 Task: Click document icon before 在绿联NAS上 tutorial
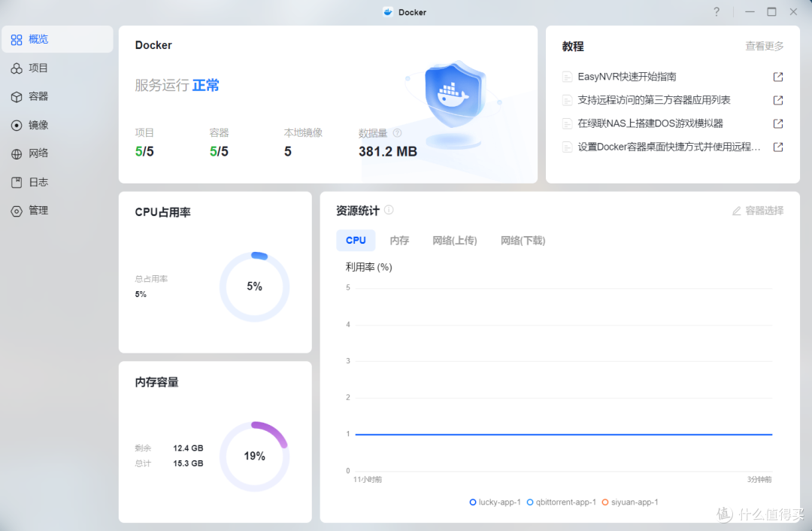[x=567, y=123]
